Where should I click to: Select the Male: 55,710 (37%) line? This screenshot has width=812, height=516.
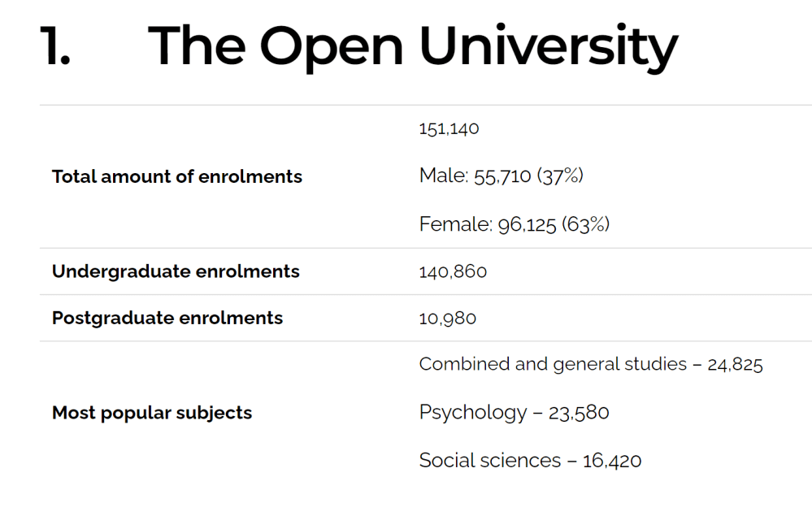502,176
